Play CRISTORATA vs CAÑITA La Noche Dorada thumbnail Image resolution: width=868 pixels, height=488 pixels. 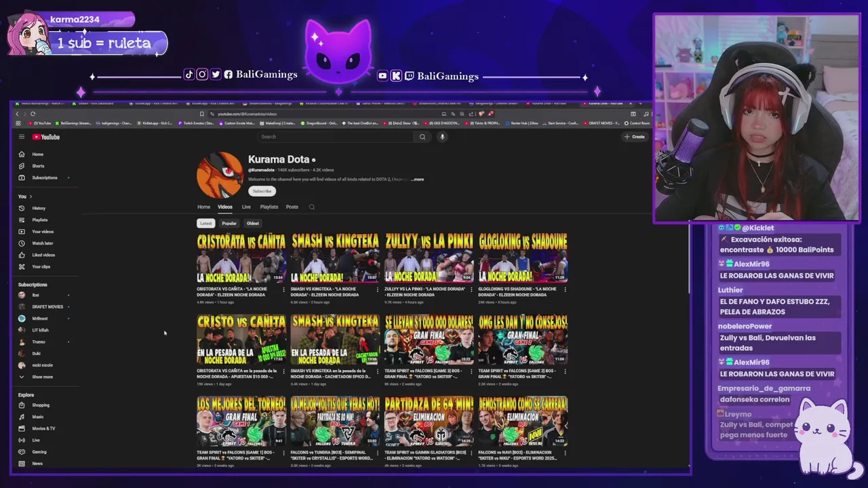pyautogui.click(x=241, y=258)
